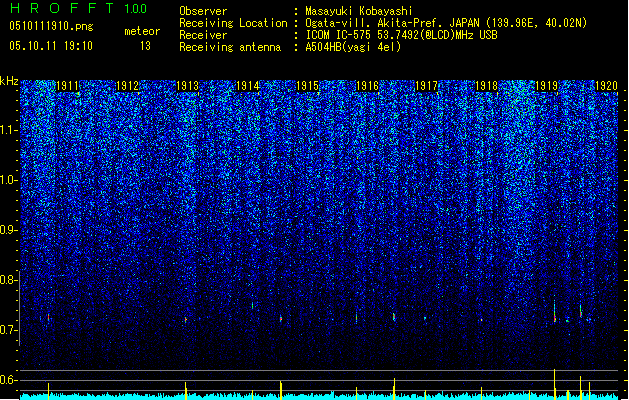629x400 pixels.
Task: Click the 1918 time marker
Action: click(486, 86)
